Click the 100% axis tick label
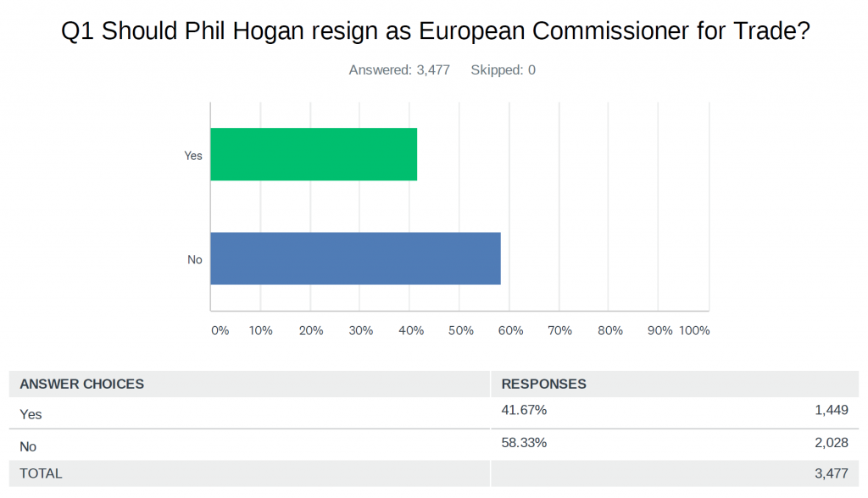The height and width of the screenshot is (498, 868). point(694,330)
